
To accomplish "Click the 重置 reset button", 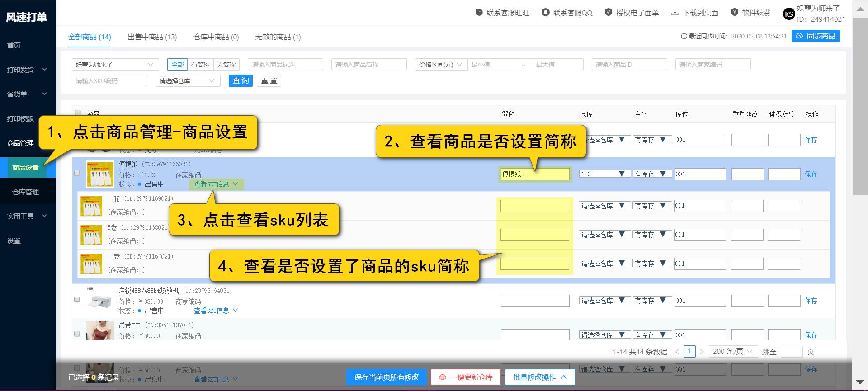I will [x=269, y=81].
